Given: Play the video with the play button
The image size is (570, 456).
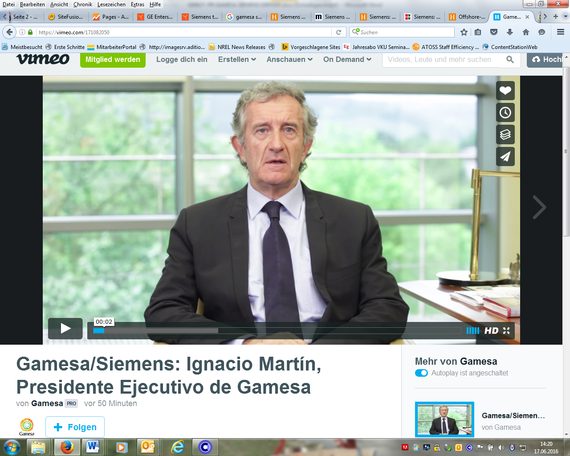Looking at the screenshot, I should (x=65, y=328).
